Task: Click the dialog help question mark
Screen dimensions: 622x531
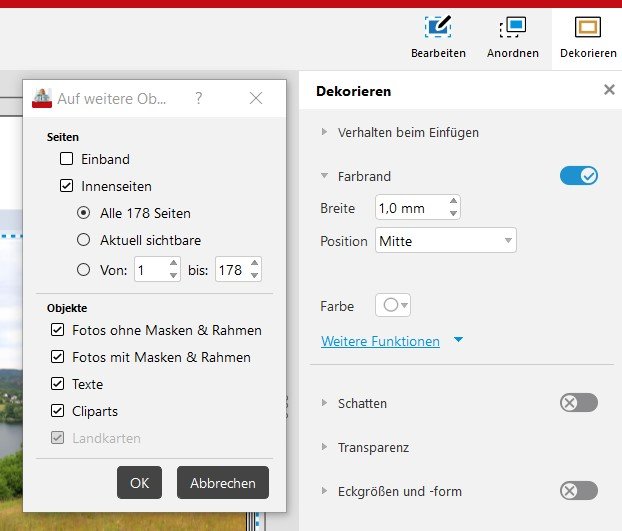Action: [x=199, y=98]
